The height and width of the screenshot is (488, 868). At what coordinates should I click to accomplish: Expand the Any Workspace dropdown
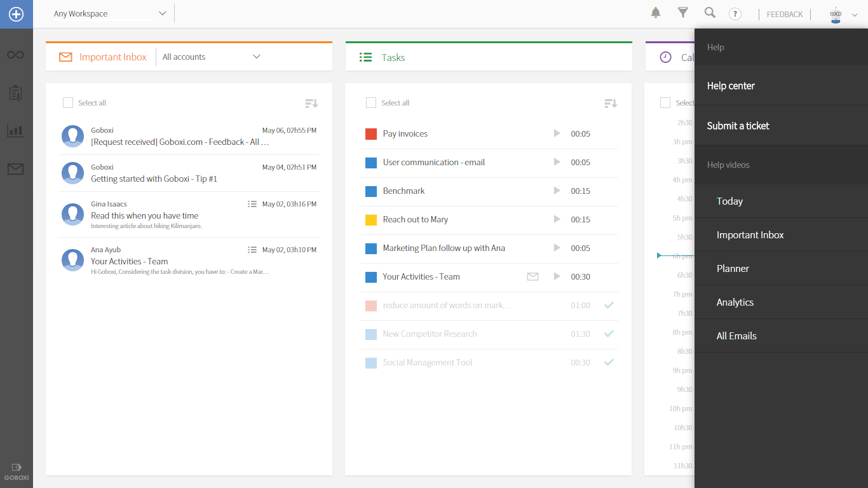[162, 13]
